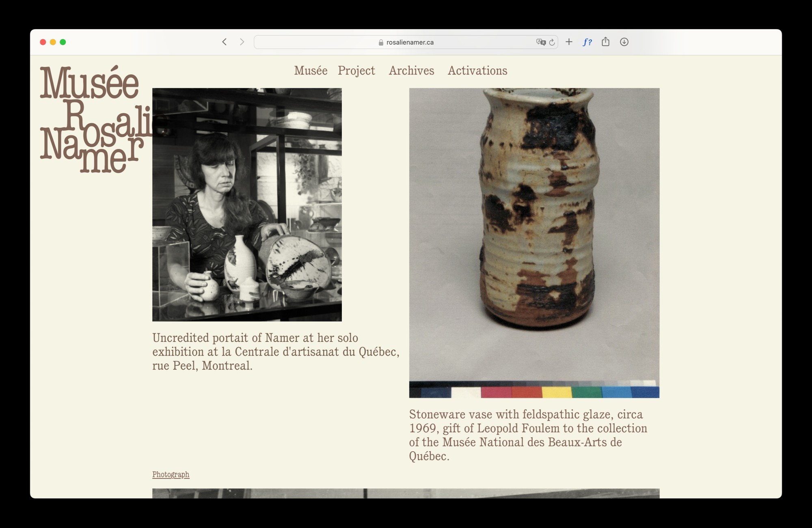Click the green fullscreen window button
Screen dimensions: 812x528
63,42
